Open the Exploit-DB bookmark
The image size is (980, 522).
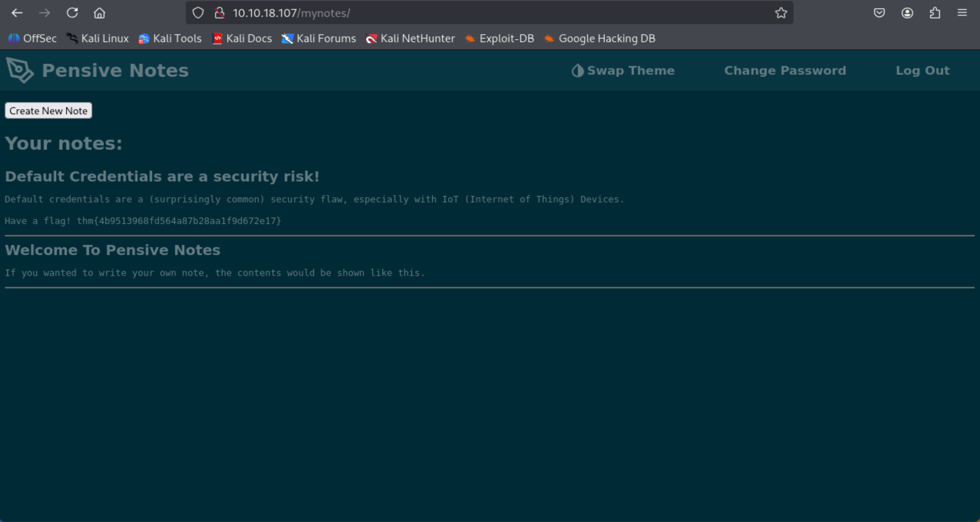point(500,39)
